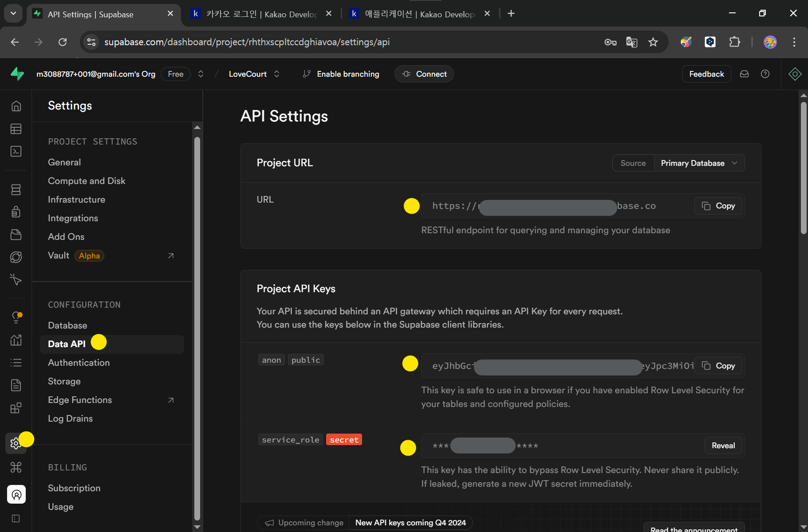
Task: Reveal the service_role secret key
Action: click(723, 446)
